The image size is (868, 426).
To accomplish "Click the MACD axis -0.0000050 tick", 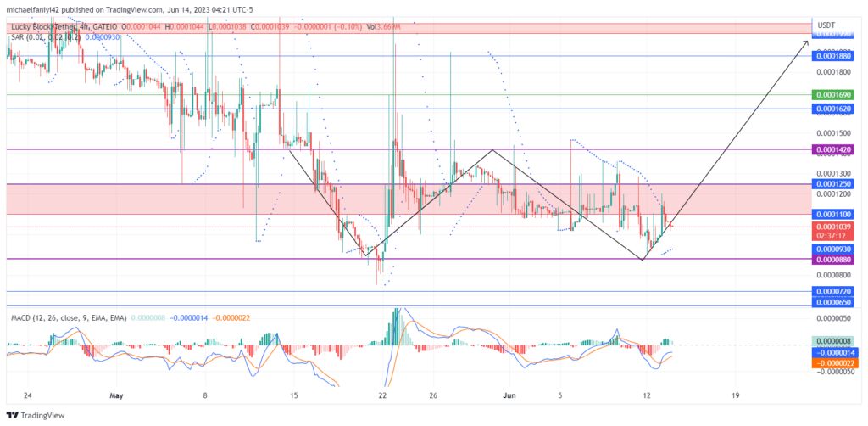I will click(x=834, y=373).
